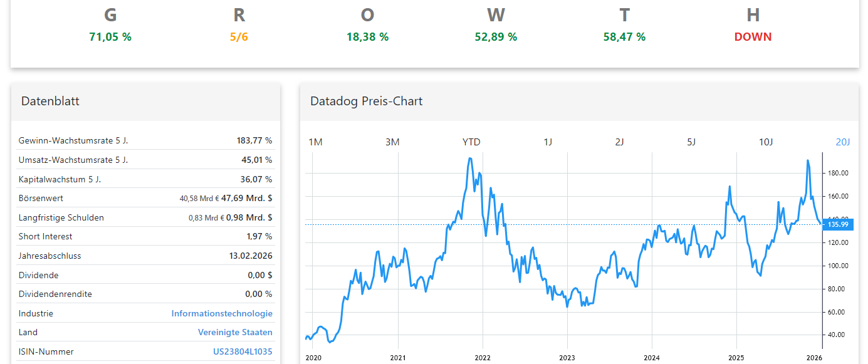
Task: Select the 1M chart time range
Action: point(315,142)
